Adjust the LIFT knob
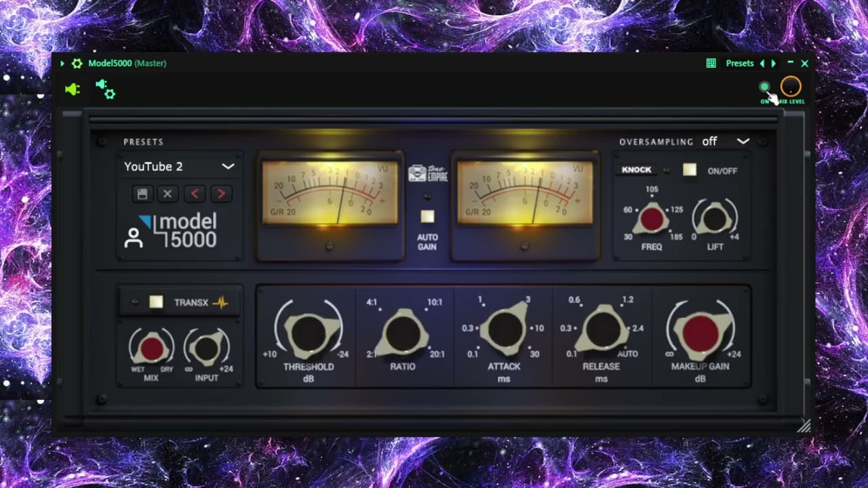Image resolution: width=868 pixels, height=488 pixels. pyautogui.click(x=715, y=218)
